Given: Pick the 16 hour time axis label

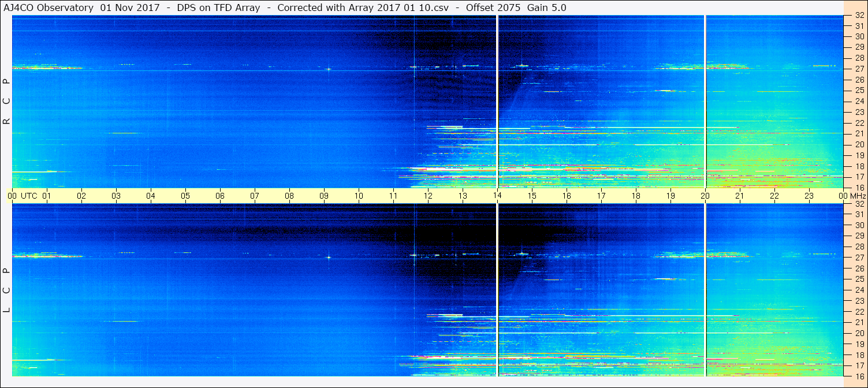Looking at the screenshot, I should coord(567,196).
